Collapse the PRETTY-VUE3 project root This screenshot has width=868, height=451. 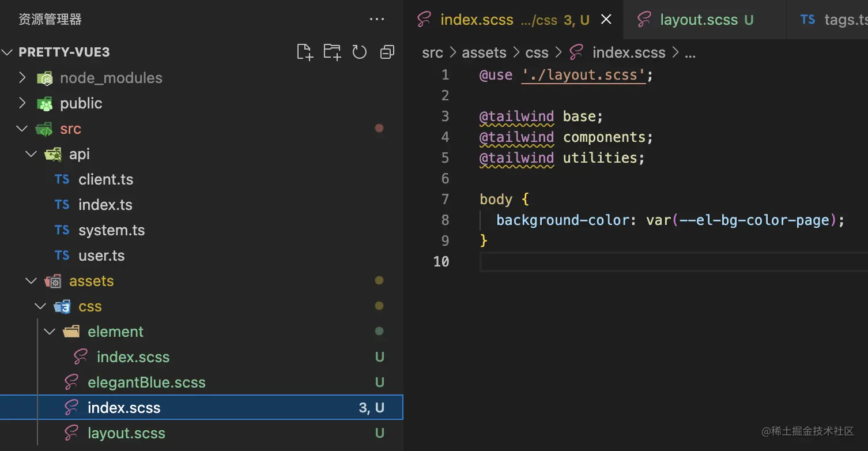7,52
